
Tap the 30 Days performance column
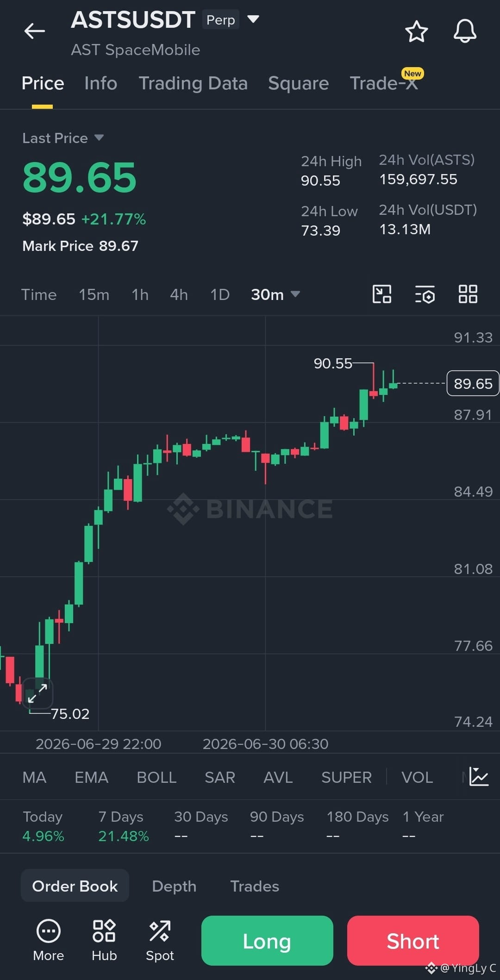point(201,826)
